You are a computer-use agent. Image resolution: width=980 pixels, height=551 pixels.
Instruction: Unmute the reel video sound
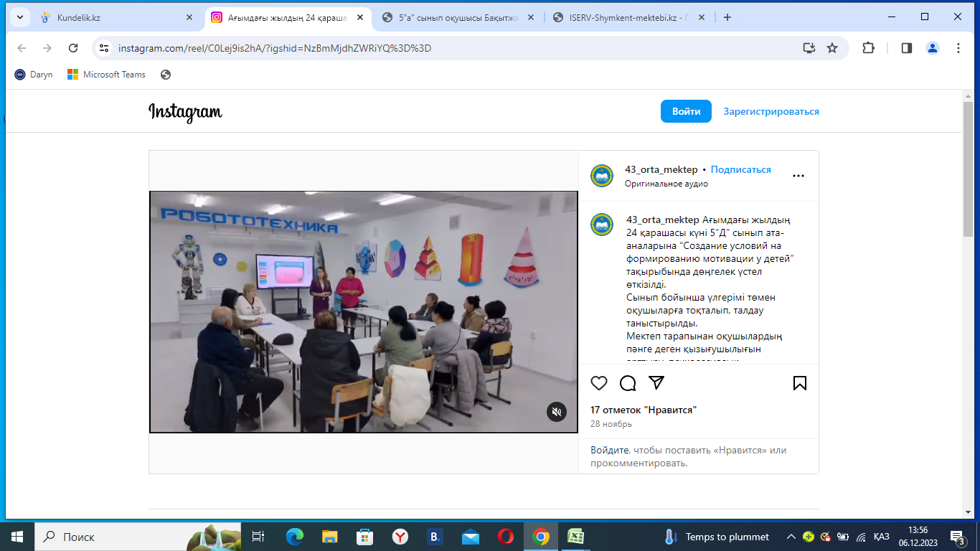[557, 411]
